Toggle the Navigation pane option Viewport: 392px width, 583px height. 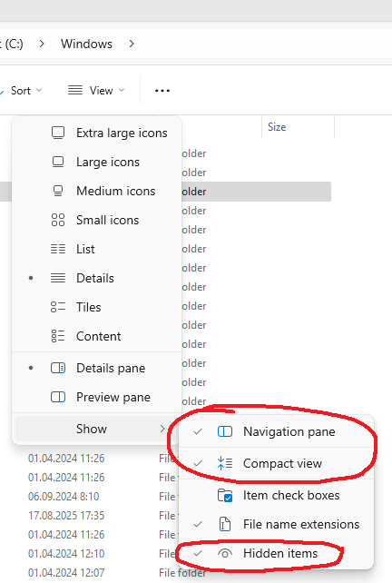tap(277, 431)
